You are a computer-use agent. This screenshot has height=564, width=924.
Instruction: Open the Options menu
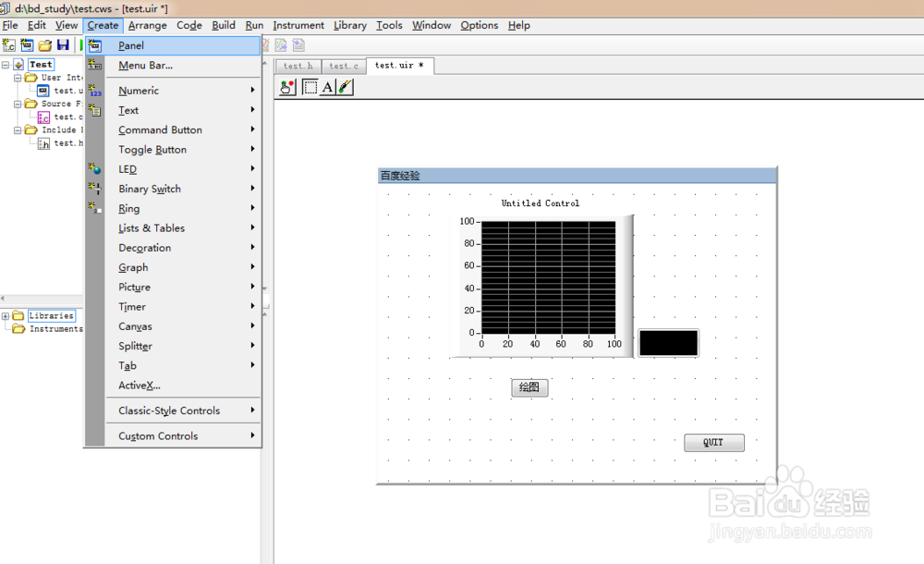click(x=479, y=25)
